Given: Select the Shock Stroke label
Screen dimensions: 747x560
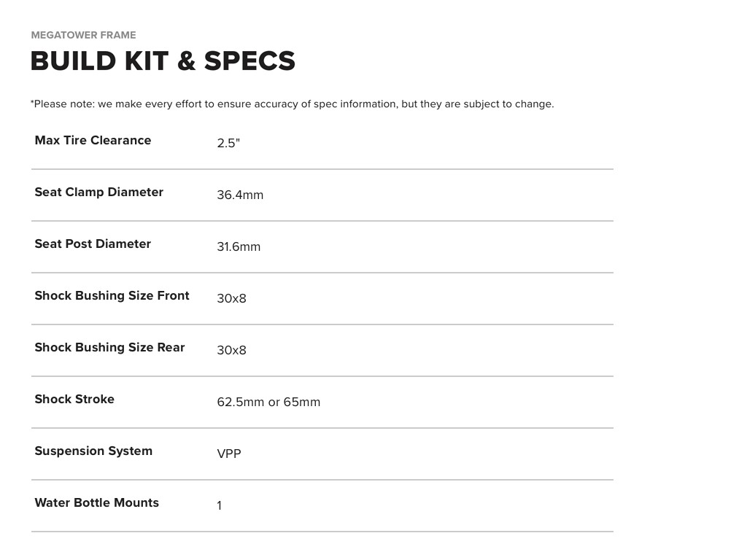Looking at the screenshot, I should pyautogui.click(x=74, y=400).
